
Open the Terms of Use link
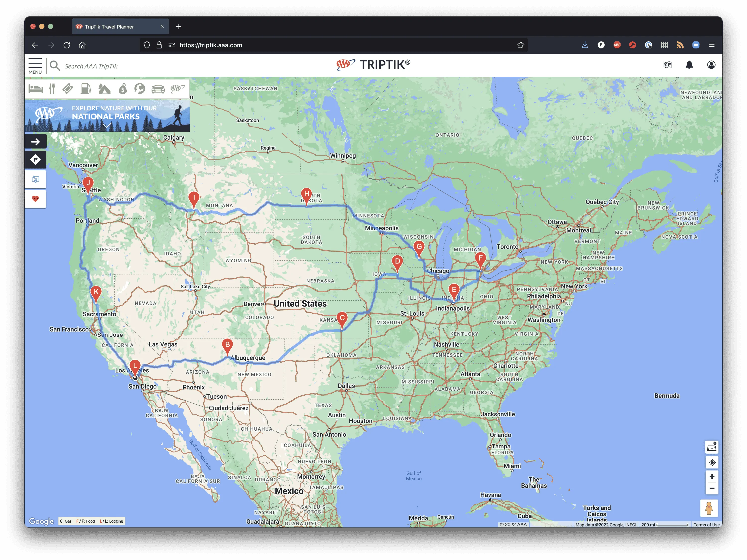tap(706, 525)
